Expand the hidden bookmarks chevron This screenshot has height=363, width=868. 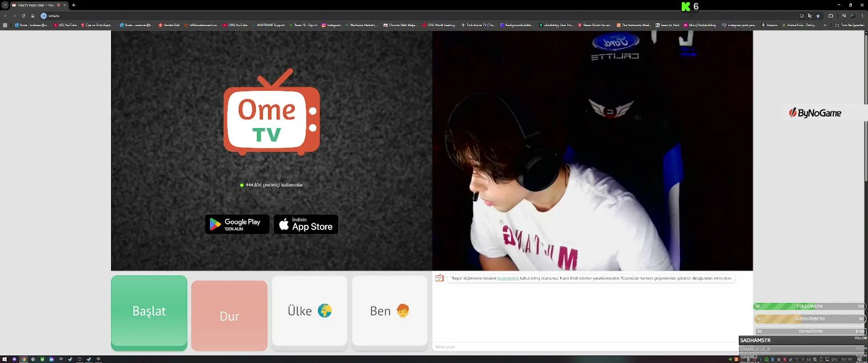pos(825,25)
